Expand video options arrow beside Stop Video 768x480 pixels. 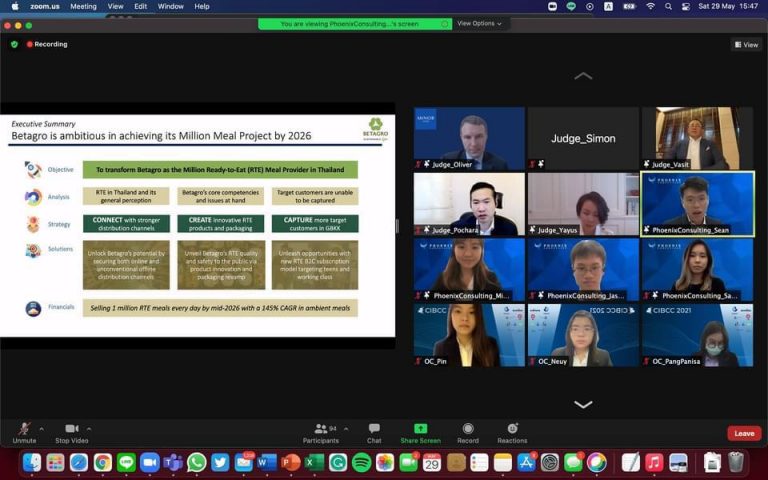[x=89, y=429]
